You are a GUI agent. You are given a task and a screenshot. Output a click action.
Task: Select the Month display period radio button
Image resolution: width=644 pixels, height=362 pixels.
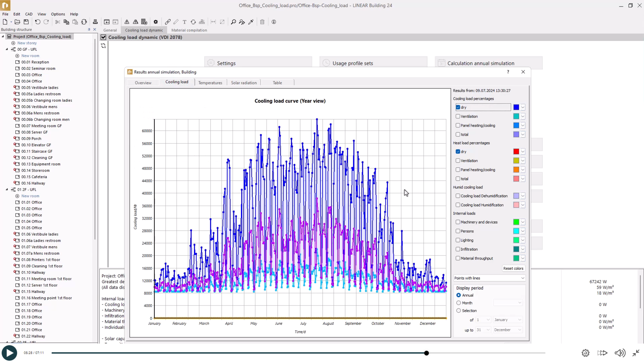click(x=459, y=303)
